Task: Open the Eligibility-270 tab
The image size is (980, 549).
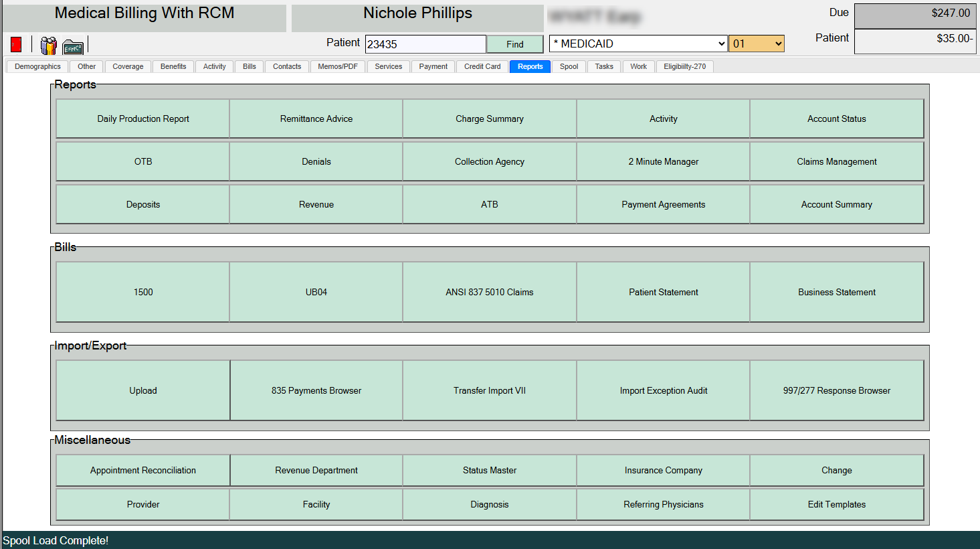Action: (684, 66)
